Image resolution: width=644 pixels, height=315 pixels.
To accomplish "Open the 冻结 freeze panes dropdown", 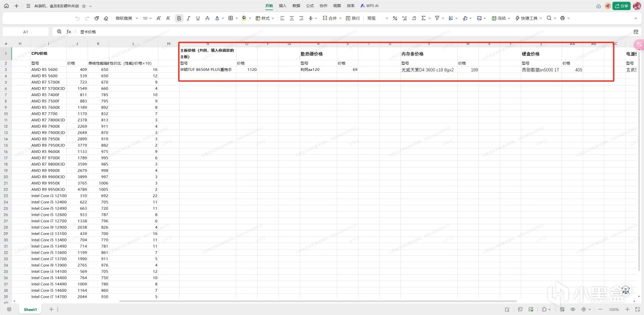I will tap(501, 18).
